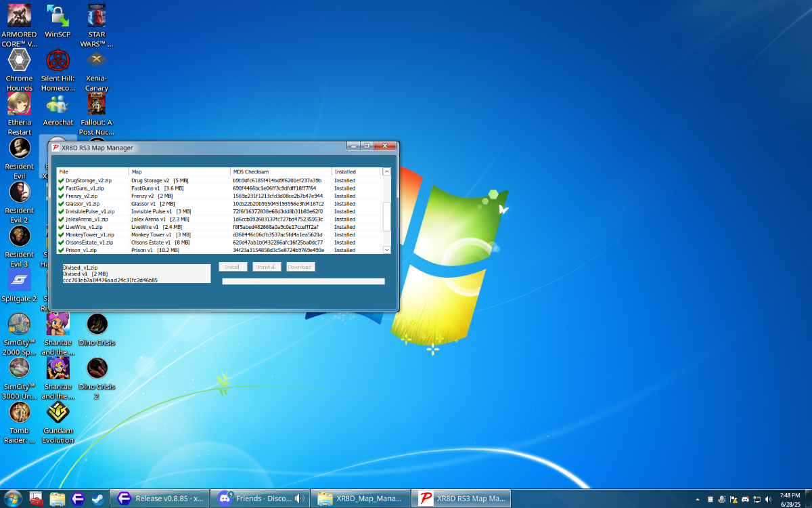Select the Chrome Hounds desktop icon
This screenshot has width=812, height=508.
19,70
